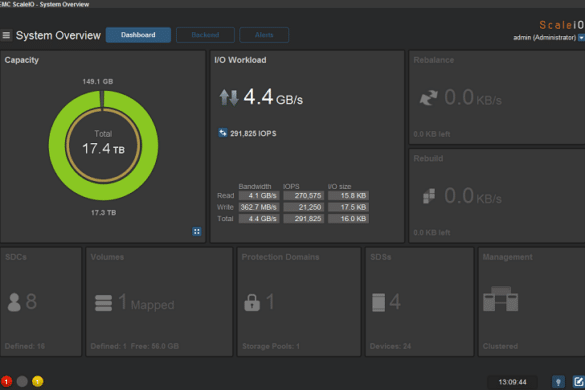Click the Clustered status text
Screen dimensions: 585x390
[500, 346]
